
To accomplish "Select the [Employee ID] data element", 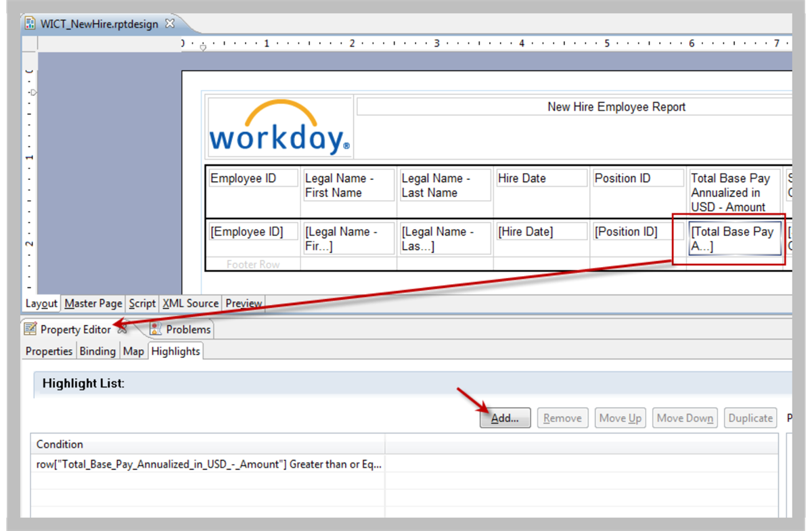I will (x=253, y=232).
